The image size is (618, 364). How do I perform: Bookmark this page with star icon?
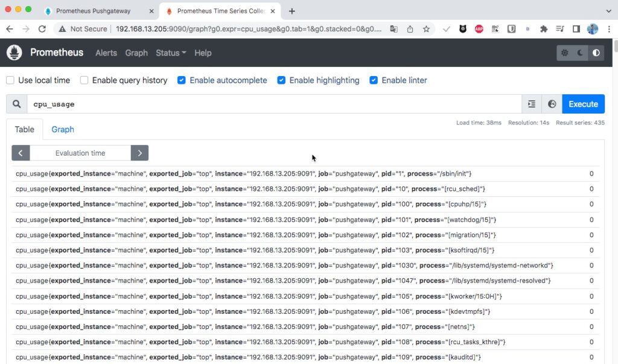(426, 29)
